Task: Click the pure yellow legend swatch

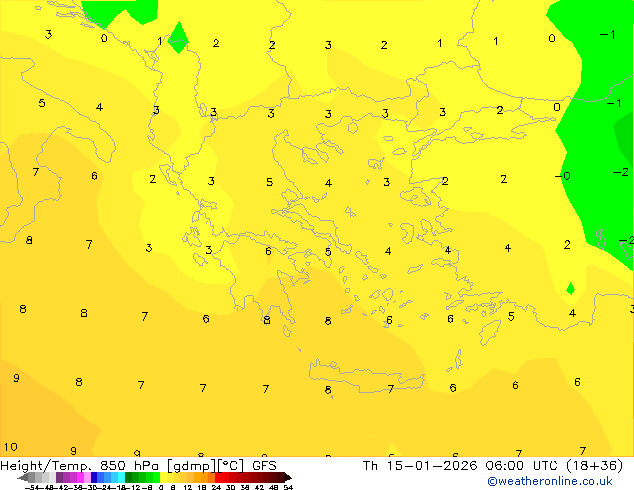Action: [x=163, y=478]
